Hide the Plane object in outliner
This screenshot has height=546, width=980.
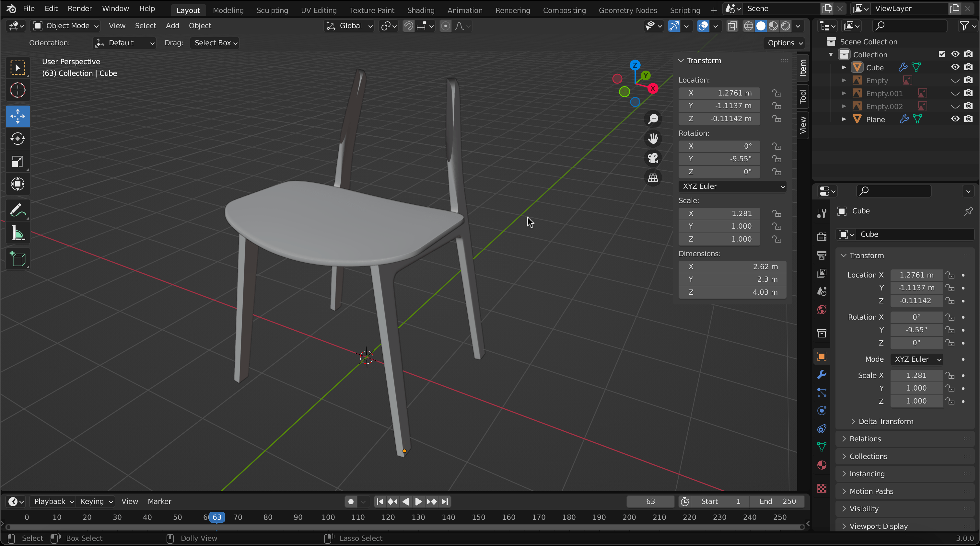click(955, 119)
